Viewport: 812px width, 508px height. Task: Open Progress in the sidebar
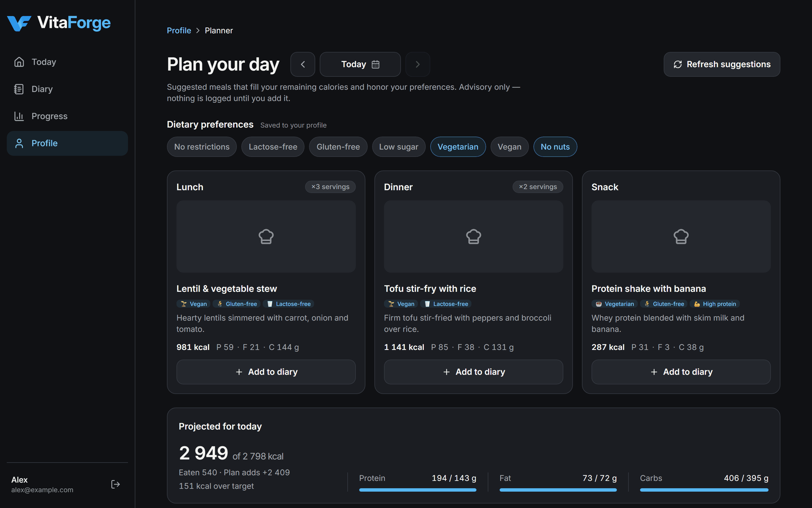point(67,116)
